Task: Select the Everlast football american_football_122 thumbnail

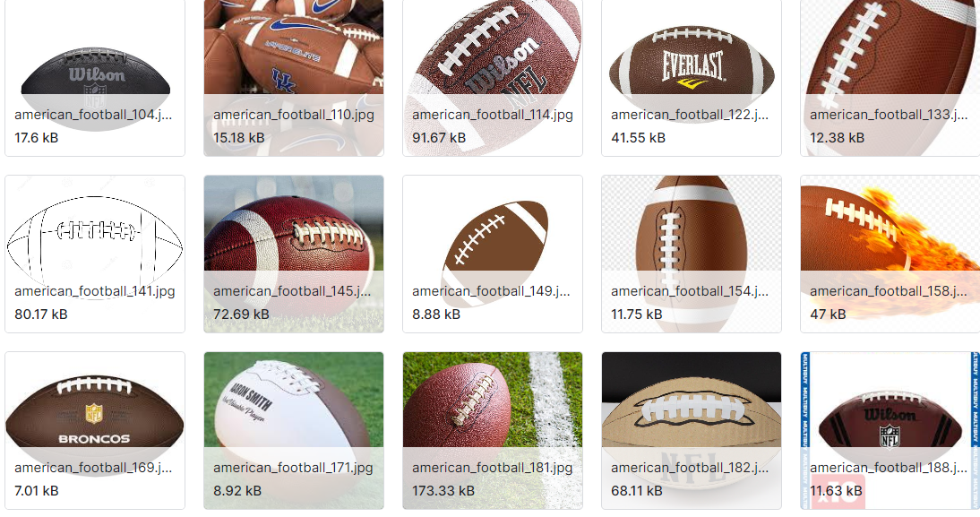Action: (692, 78)
